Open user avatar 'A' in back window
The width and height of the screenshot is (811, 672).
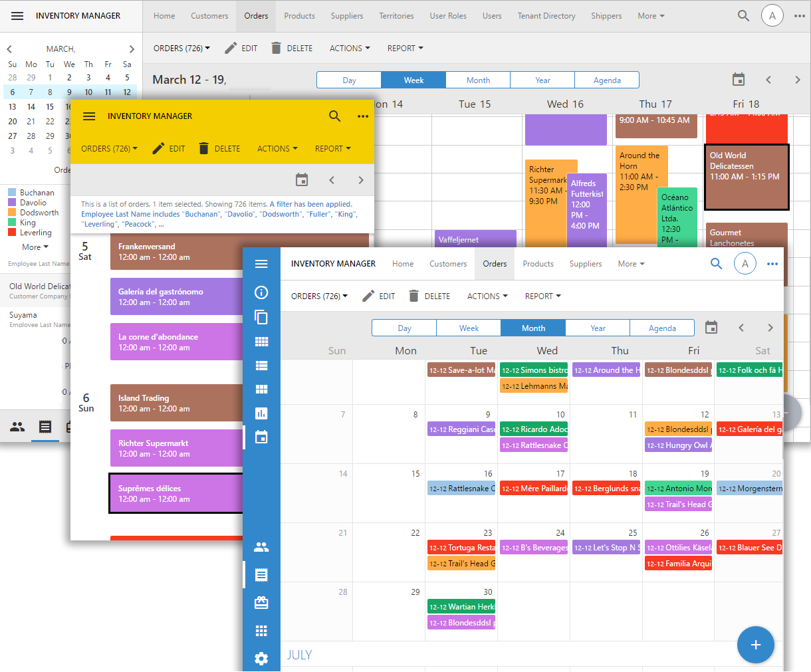[772, 15]
